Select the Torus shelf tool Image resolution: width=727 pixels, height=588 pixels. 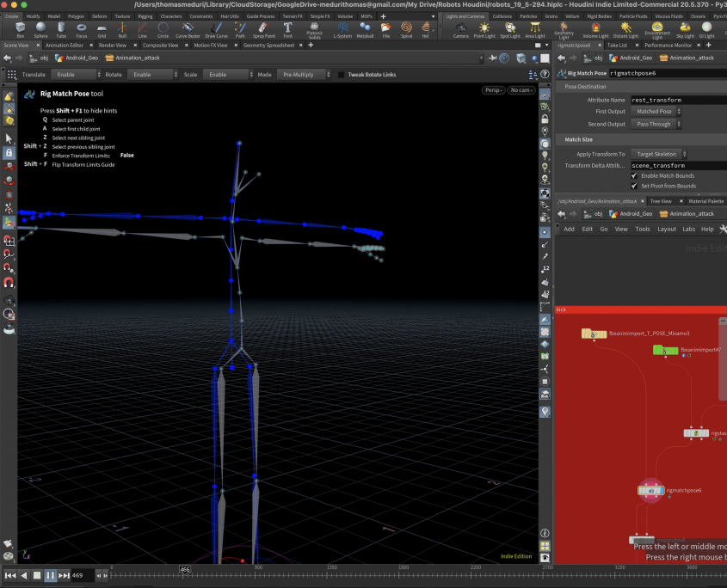point(81,29)
